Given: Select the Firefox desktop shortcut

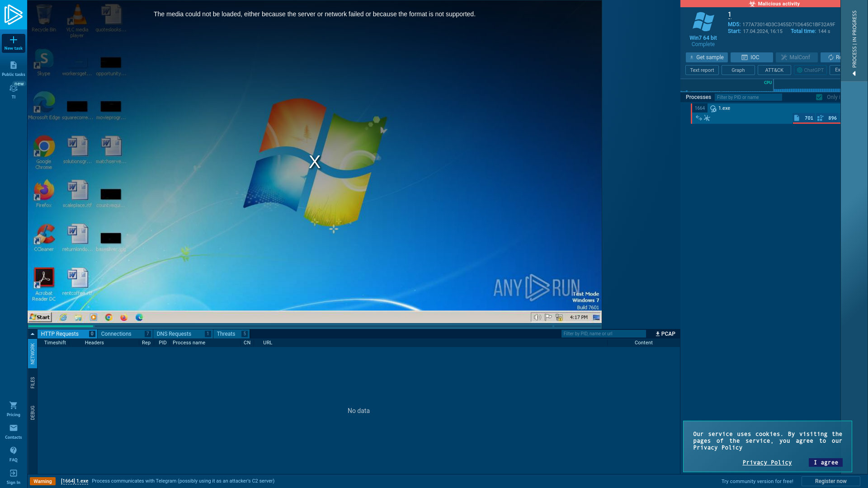Looking at the screenshot, I should [44, 194].
